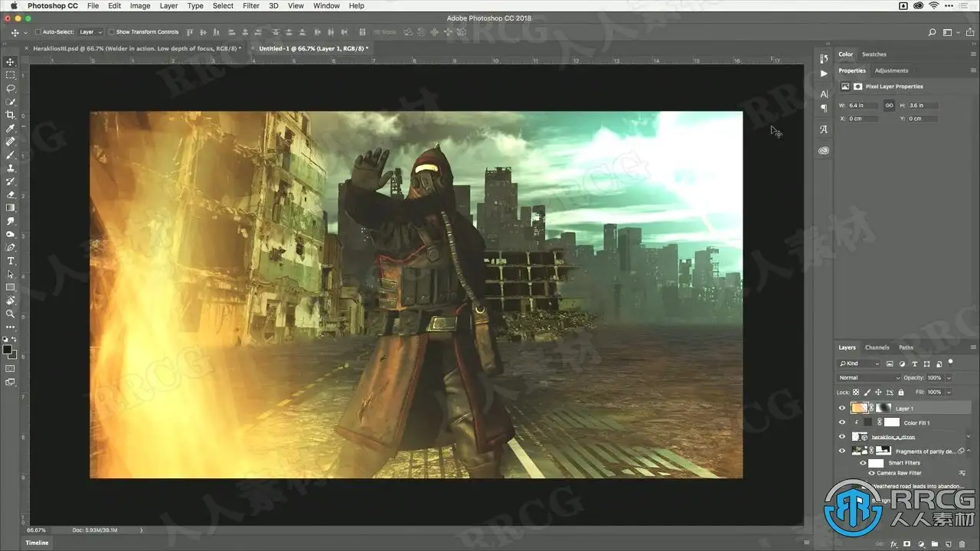Enable the Auto-Select checkbox

coord(39,32)
